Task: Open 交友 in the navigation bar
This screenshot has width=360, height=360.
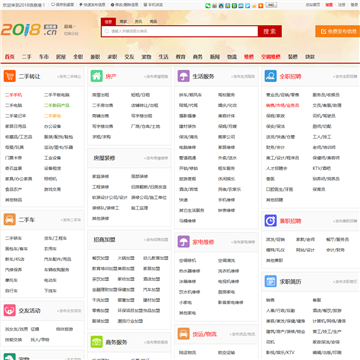Action: (129, 57)
